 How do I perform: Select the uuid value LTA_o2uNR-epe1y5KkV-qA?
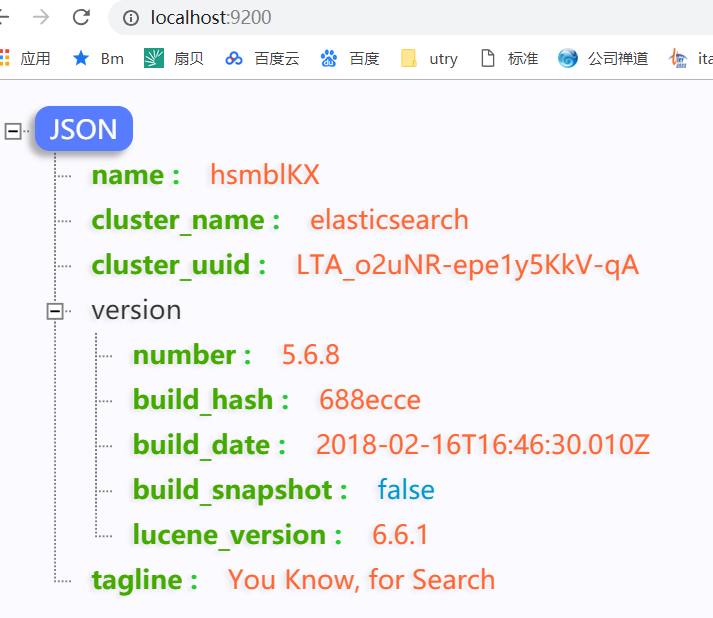467,265
